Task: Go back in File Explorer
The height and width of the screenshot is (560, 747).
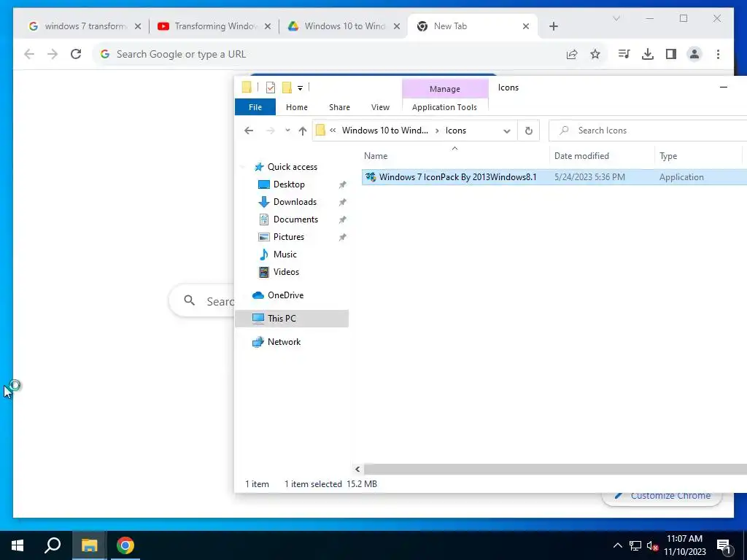Action: click(x=249, y=131)
